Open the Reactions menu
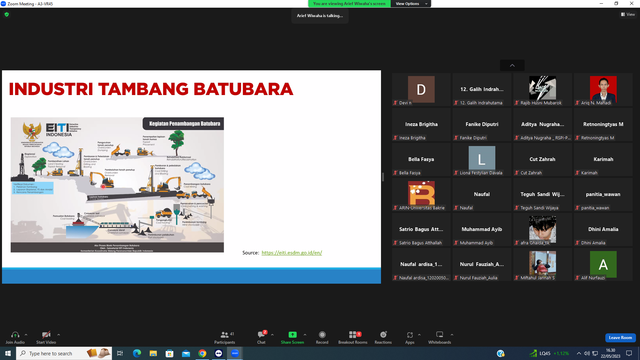This screenshot has height=360, width=640. (383, 337)
